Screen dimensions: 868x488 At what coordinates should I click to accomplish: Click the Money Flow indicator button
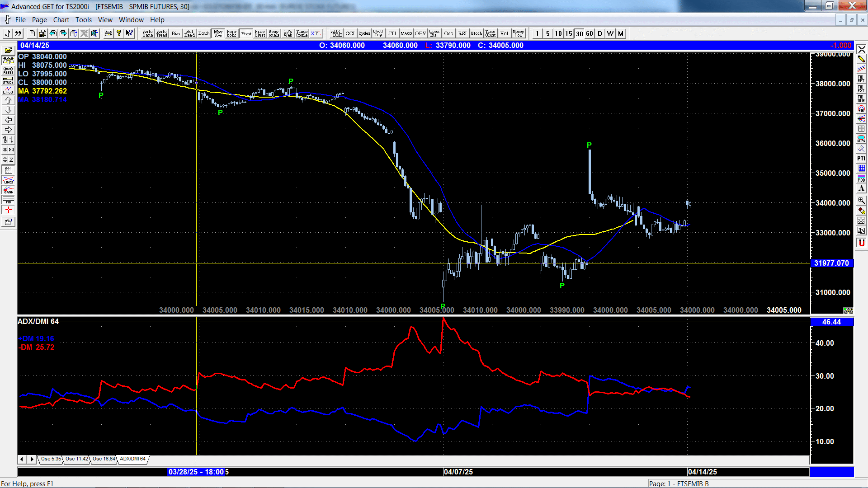[518, 33]
